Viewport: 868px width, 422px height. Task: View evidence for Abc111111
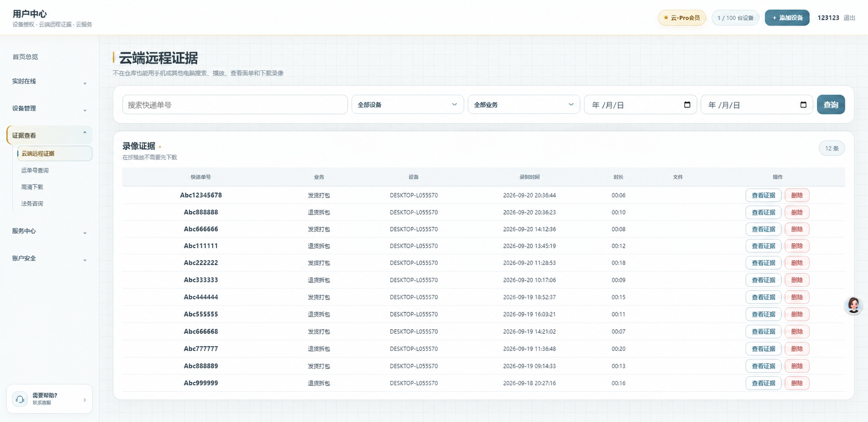click(x=763, y=246)
